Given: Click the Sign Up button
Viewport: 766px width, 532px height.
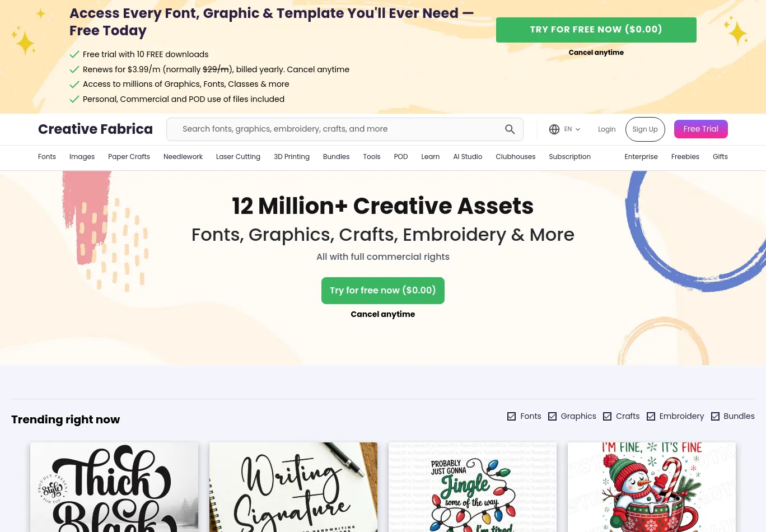Looking at the screenshot, I should (645, 129).
